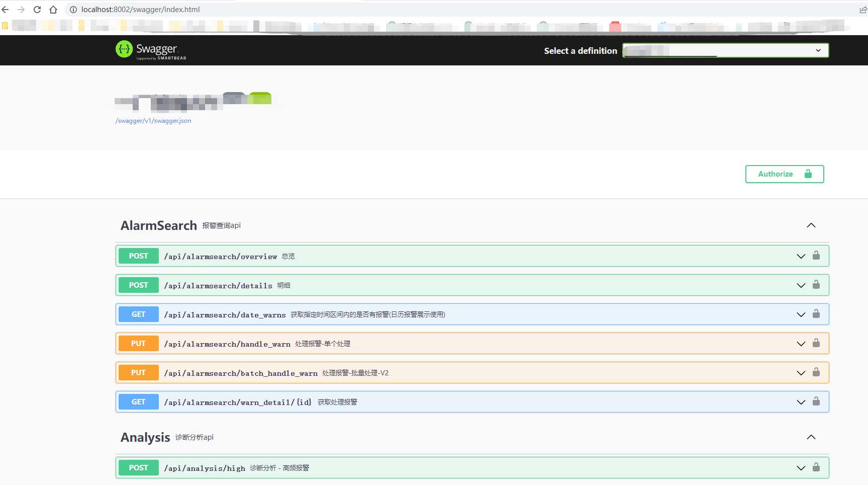Collapse the AlarmSearch section
868x485 pixels.
pos(811,225)
